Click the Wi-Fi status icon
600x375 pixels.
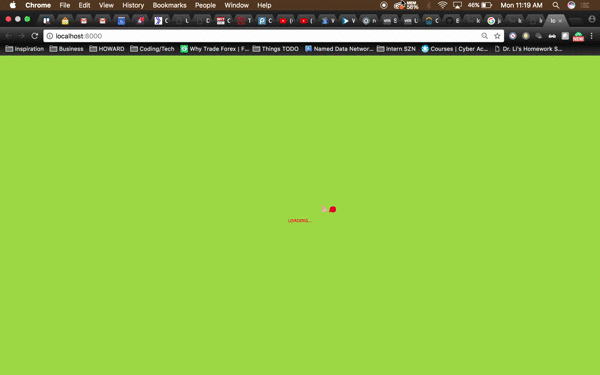tap(442, 5)
